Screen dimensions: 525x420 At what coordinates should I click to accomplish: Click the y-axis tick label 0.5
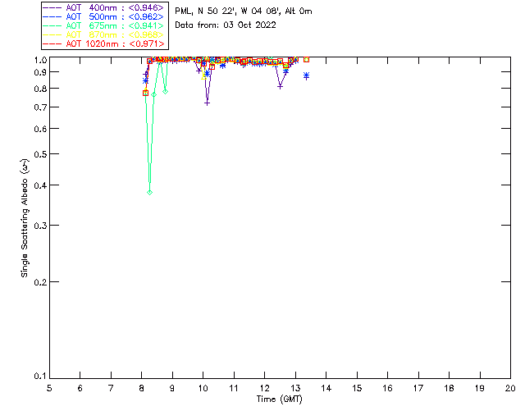[40, 154]
